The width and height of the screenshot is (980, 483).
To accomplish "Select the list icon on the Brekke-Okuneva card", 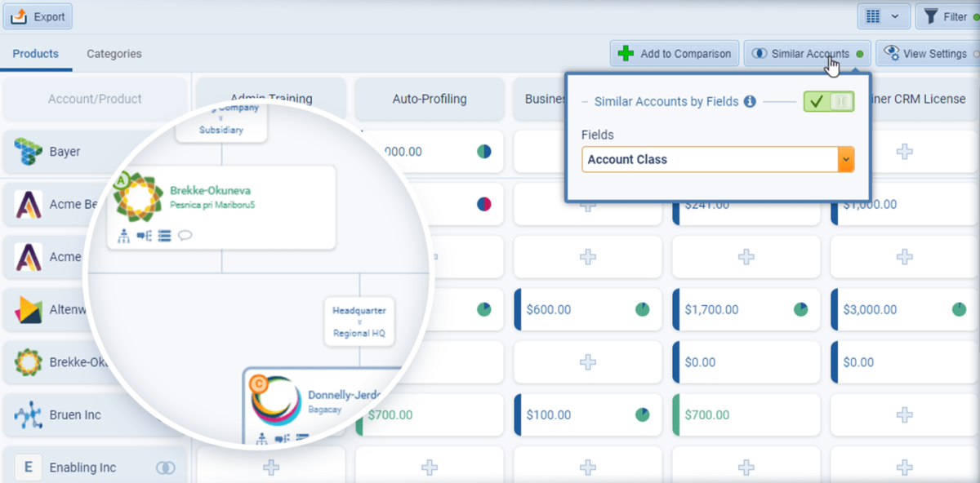I will click(x=164, y=235).
